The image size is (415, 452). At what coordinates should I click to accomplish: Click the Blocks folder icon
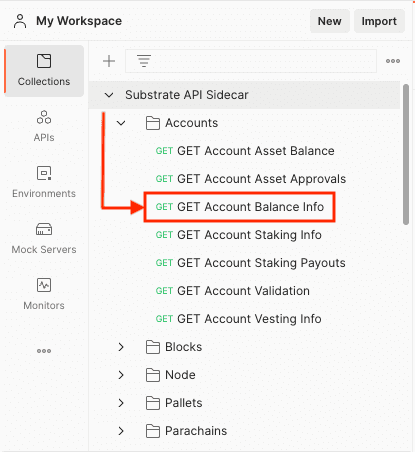(153, 347)
